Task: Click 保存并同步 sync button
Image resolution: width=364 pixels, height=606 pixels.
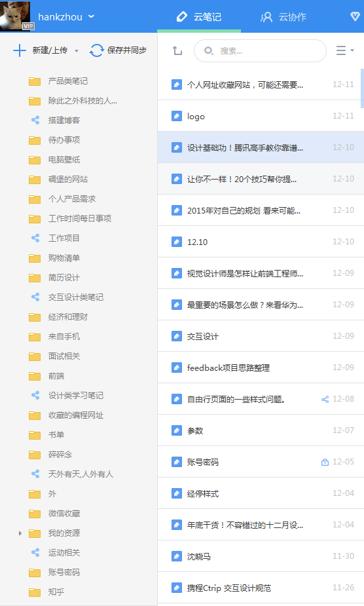Action: click(118, 50)
